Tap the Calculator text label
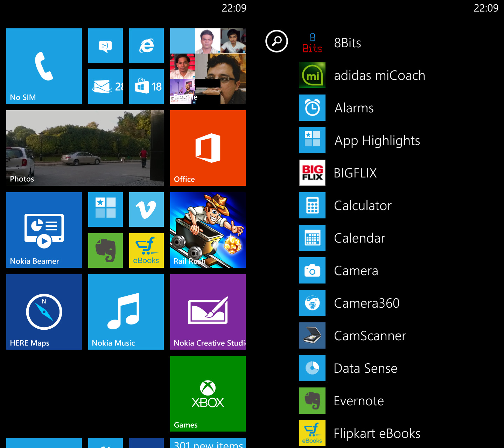504x448 pixels. tap(363, 206)
